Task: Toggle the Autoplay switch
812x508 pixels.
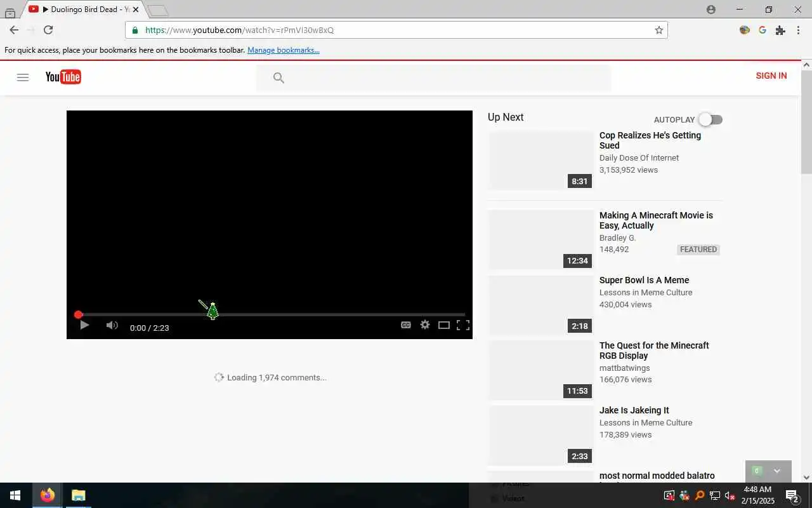Action: [x=710, y=119]
